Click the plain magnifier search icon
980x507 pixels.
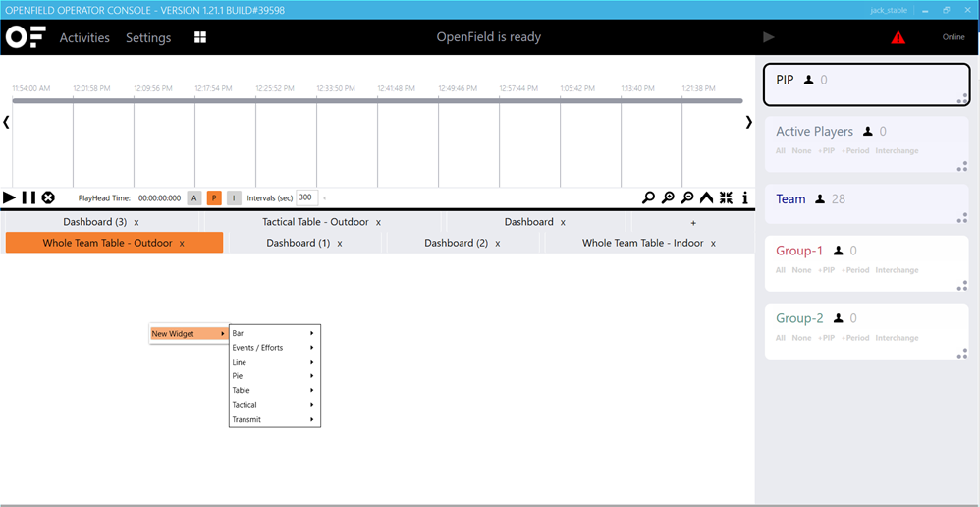(x=649, y=197)
